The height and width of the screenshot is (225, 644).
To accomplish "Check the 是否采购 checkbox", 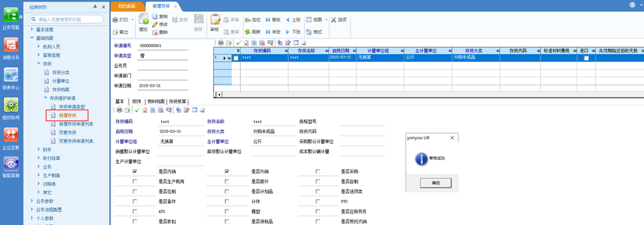I will [x=317, y=172].
